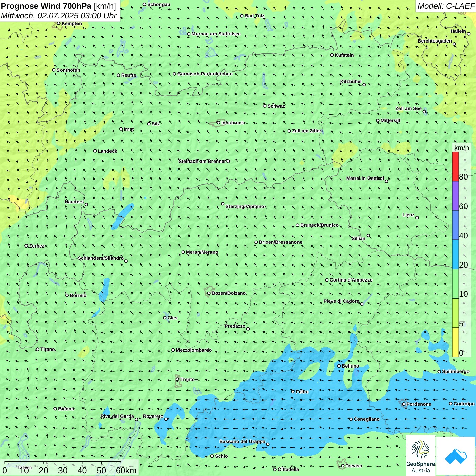The image size is (476, 476).
Task: Click the red 80 km/h legend color
Action: [455, 166]
